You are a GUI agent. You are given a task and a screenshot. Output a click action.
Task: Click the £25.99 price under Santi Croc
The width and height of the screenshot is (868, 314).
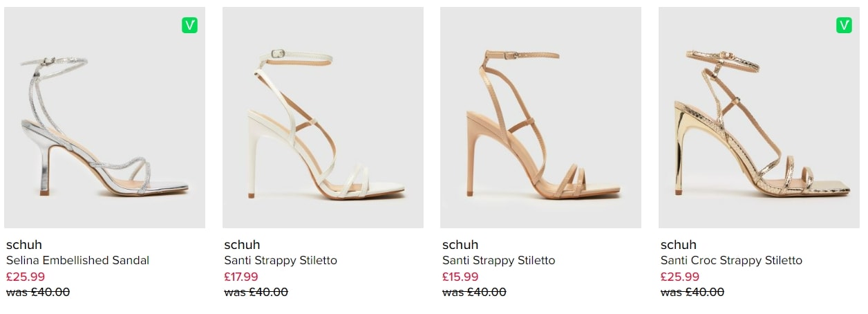pos(680,277)
